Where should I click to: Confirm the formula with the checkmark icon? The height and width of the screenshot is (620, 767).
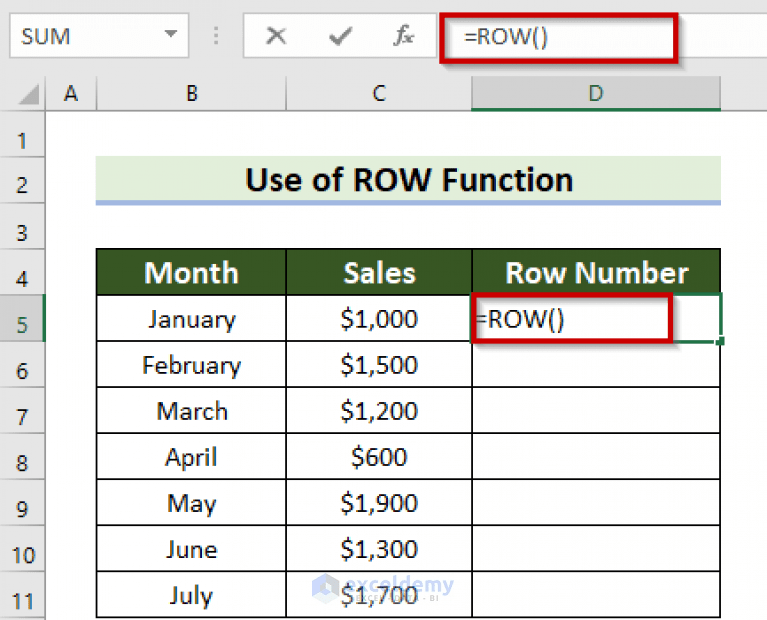(x=340, y=36)
